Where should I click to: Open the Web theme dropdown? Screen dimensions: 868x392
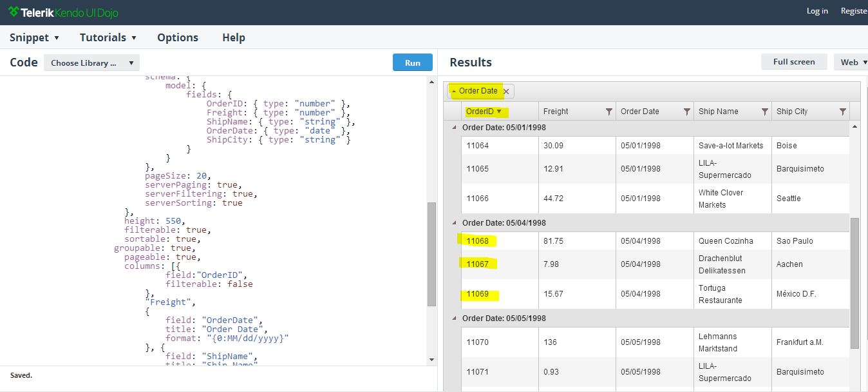coord(850,63)
